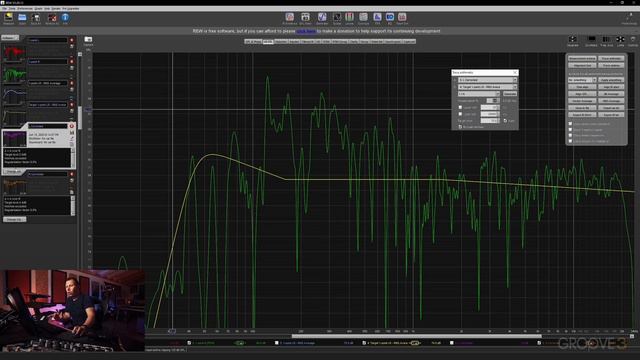Viewport: 640px width, 360px height.
Task: Open the Info toolbar icon
Action: tap(65, 18)
